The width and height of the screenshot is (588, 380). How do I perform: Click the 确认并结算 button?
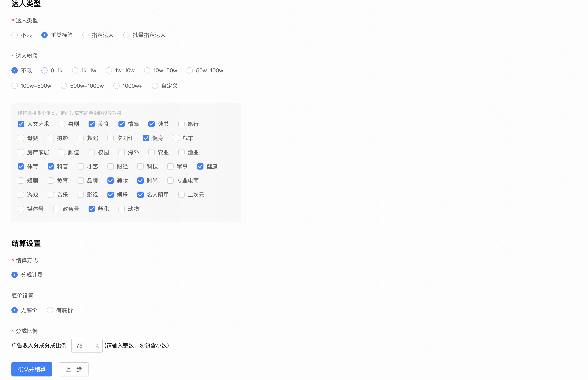[32, 369]
